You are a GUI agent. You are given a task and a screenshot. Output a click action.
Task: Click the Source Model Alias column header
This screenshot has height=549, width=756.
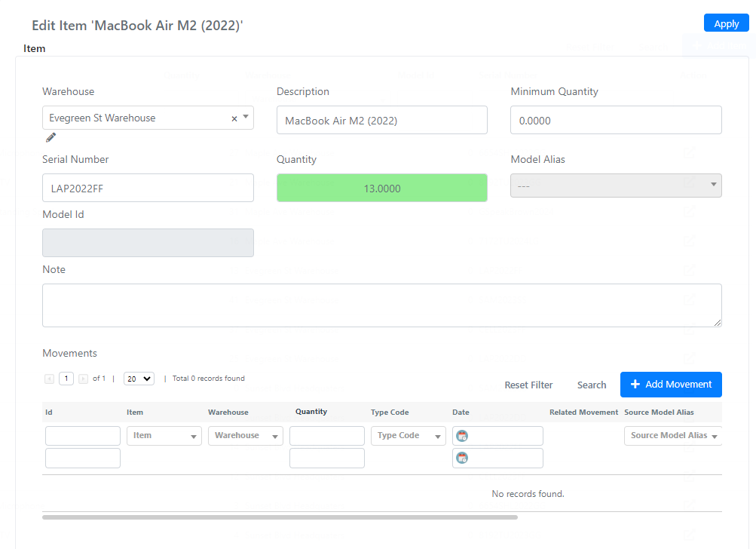[659, 413]
